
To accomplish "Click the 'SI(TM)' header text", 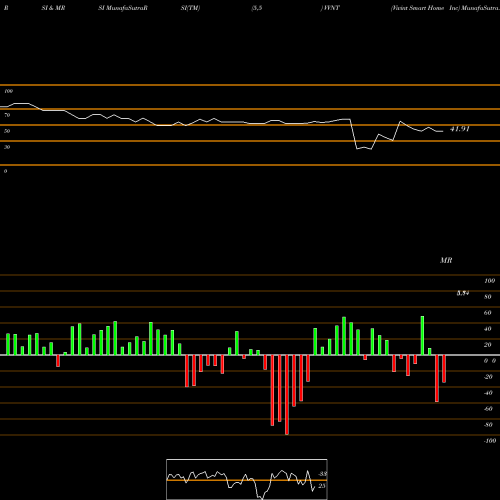I will pos(190,8).
